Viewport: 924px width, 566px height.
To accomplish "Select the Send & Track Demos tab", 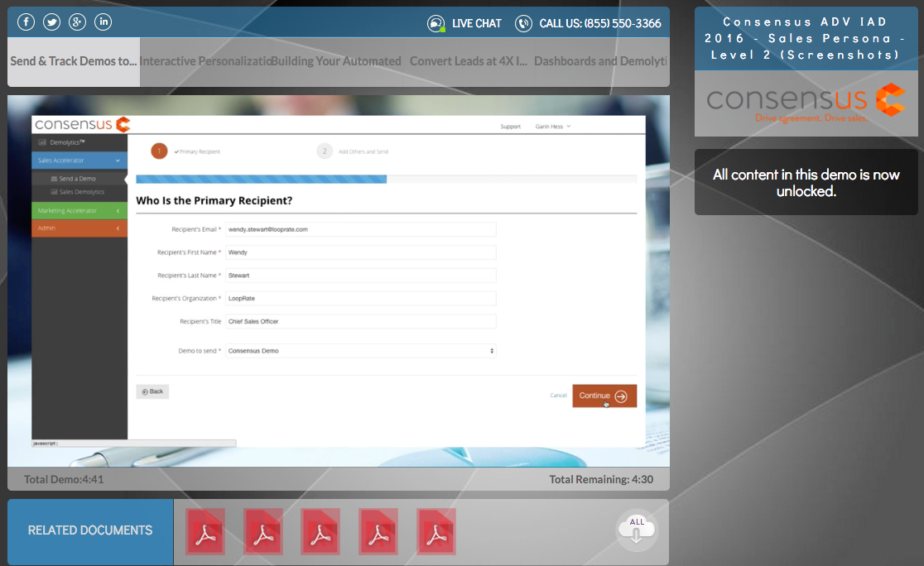I will [74, 62].
